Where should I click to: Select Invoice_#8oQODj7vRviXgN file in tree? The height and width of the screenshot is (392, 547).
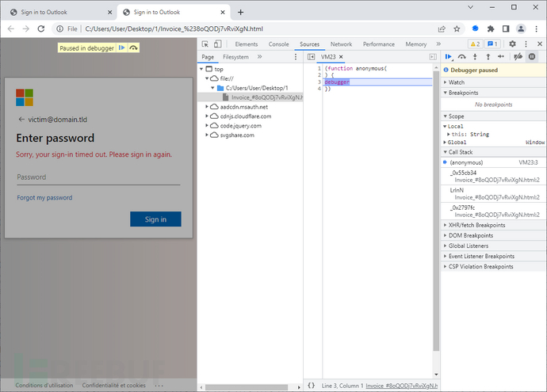point(251,97)
